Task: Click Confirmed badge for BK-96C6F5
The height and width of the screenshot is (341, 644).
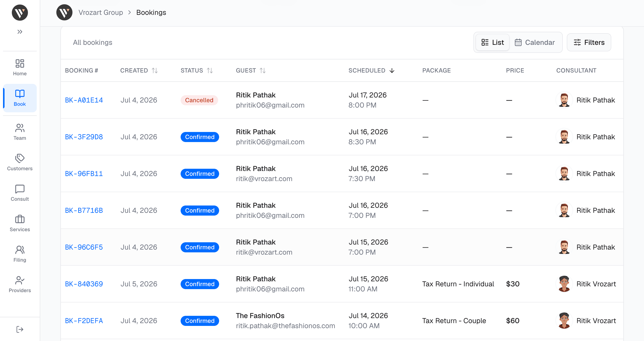Action: [x=200, y=247]
